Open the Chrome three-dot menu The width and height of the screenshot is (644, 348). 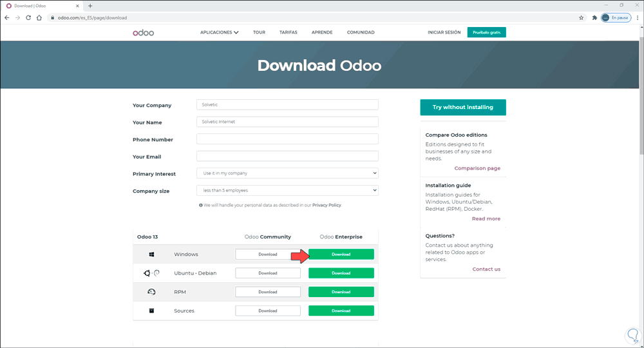coord(638,17)
